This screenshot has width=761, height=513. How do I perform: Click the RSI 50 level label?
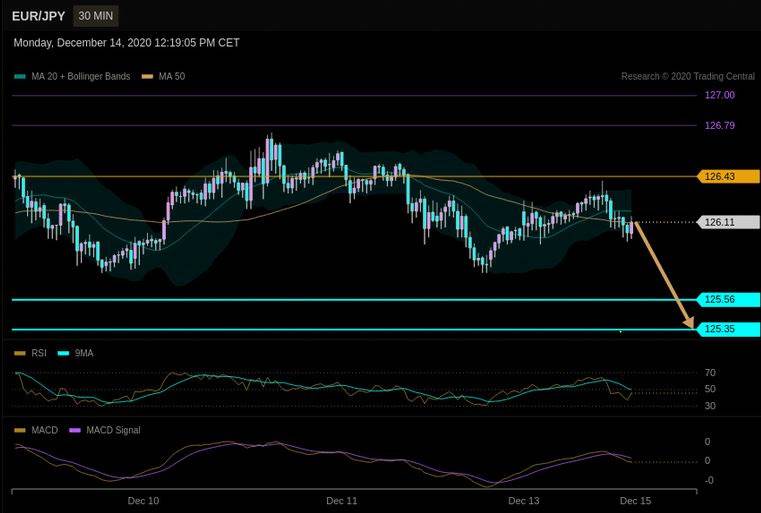(710, 389)
